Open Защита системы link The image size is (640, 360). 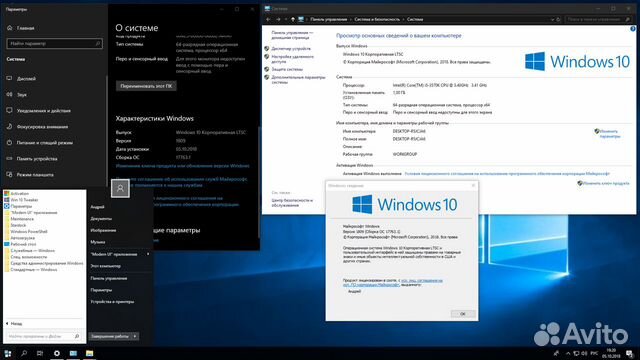[x=287, y=69]
